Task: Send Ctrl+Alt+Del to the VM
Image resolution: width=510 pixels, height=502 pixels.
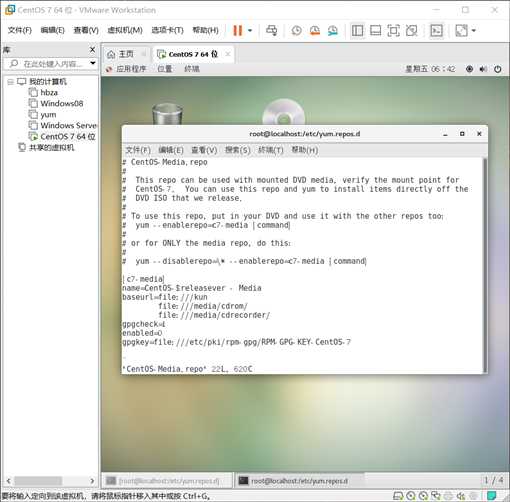Action: (271, 31)
